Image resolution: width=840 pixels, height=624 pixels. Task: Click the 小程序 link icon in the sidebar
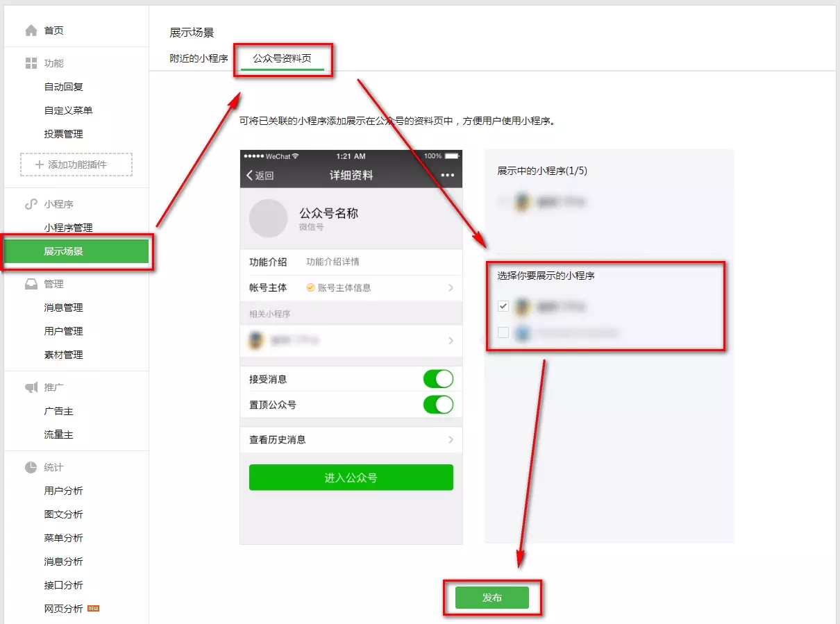pyautogui.click(x=31, y=204)
